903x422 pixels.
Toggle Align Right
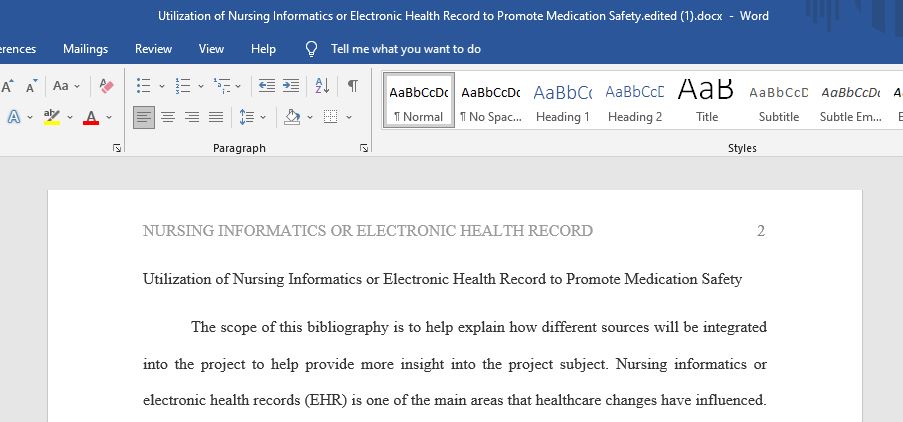pyautogui.click(x=192, y=117)
